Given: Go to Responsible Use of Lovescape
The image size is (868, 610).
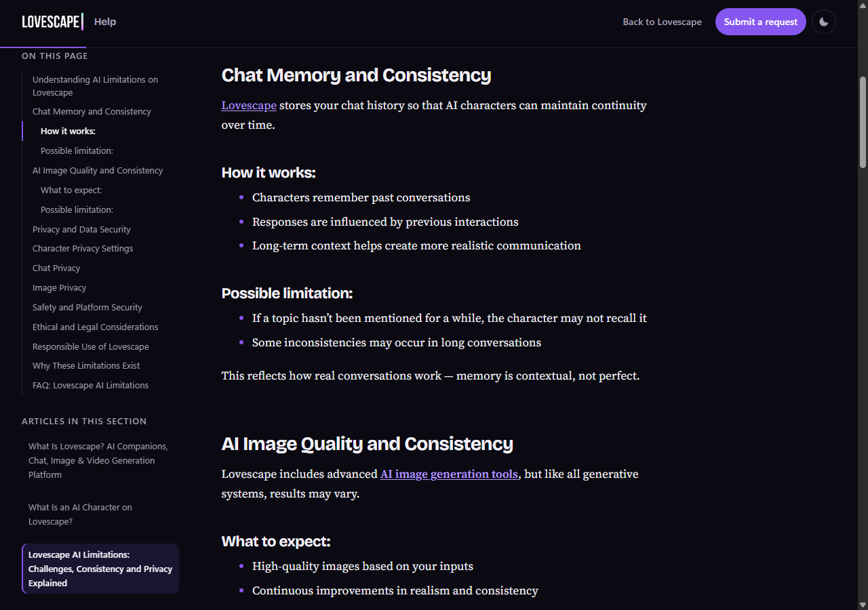Looking at the screenshot, I should (x=91, y=346).
